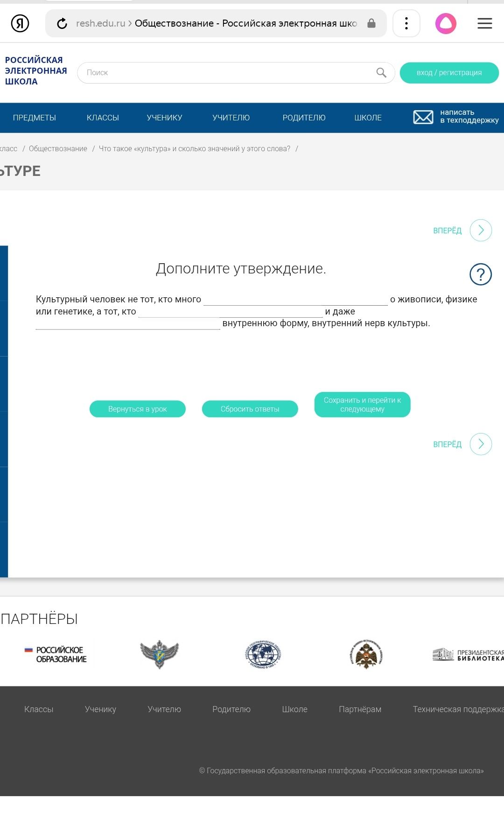Select the УЧИТЕЛЮ navigation item
This screenshot has width=504, height=840.
231,118
